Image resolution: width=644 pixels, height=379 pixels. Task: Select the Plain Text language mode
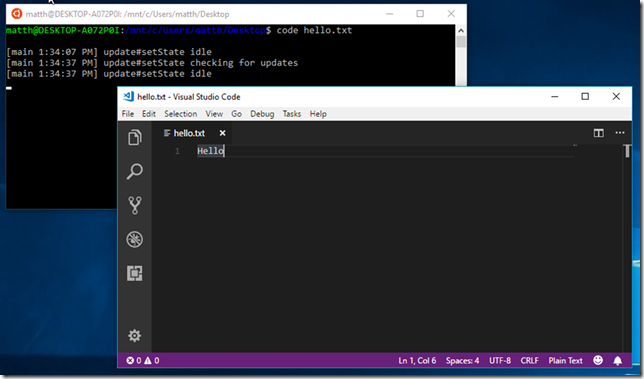[565, 361]
